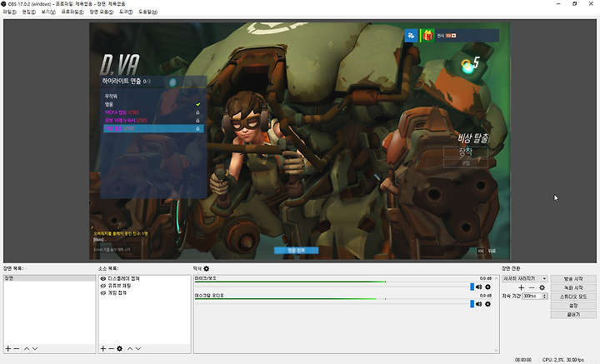Remove selected source with minus icon
This screenshot has width=600, height=364.
tap(111, 349)
